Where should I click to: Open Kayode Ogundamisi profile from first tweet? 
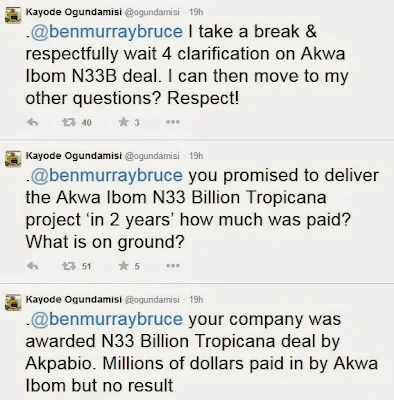click(74, 12)
